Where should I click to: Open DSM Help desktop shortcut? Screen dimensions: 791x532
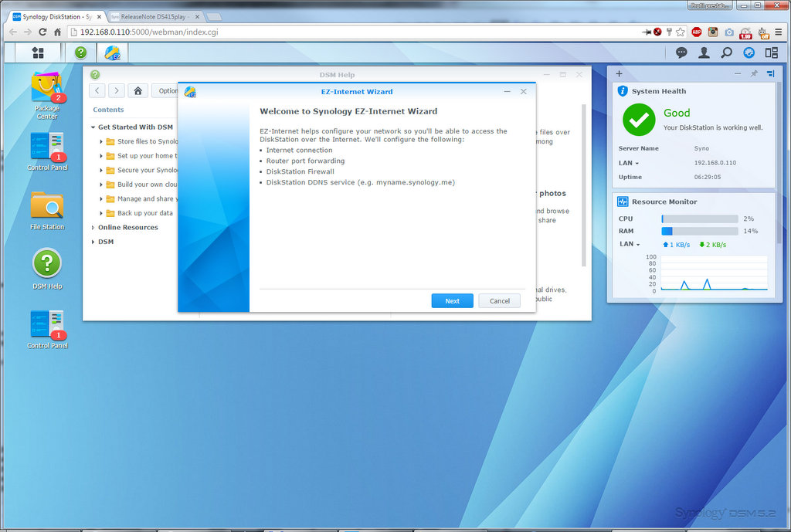tap(47, 269)
